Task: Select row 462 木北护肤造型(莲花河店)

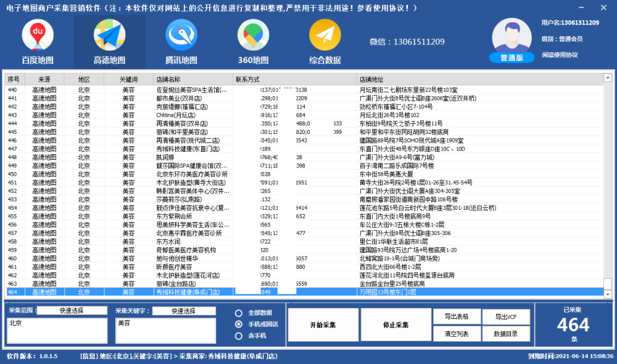Action: 305,275
